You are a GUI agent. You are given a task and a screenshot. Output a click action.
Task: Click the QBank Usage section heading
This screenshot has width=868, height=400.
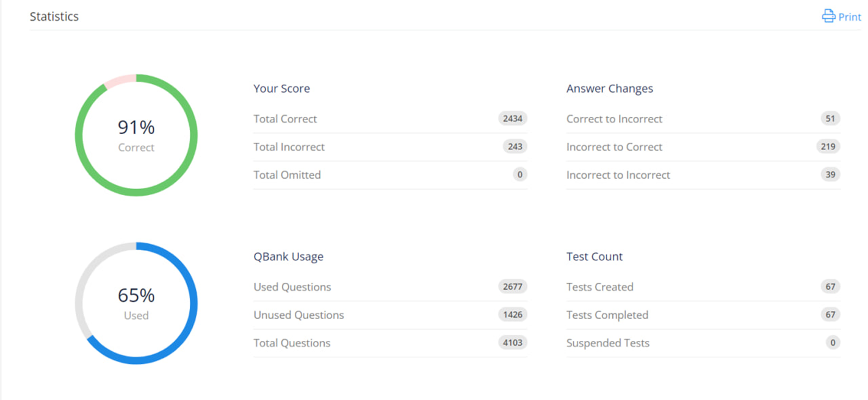(x=288, y=257)
